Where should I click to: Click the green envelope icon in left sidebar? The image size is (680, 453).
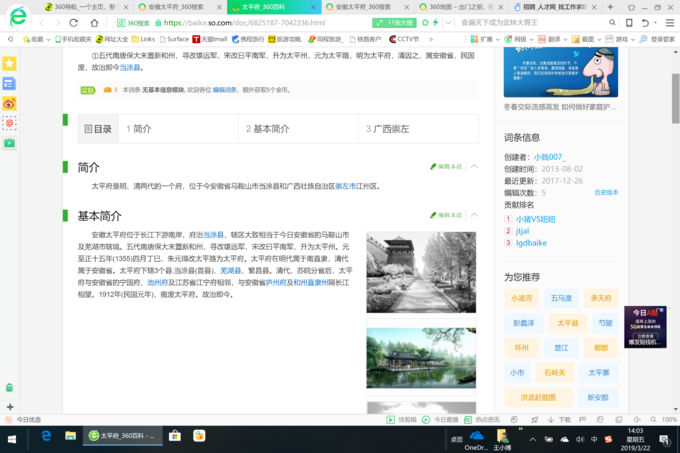(9, 143)
